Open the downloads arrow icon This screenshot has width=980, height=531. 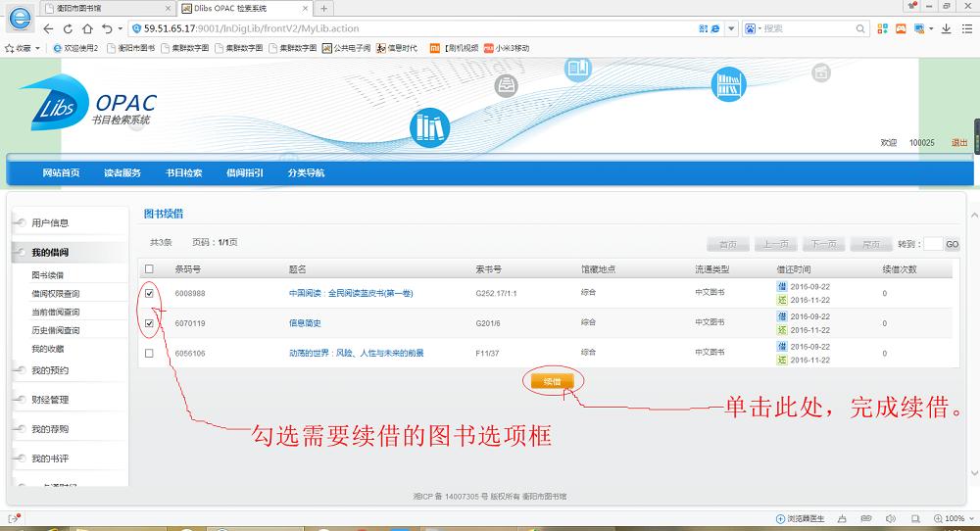click(x=947, y=28)
